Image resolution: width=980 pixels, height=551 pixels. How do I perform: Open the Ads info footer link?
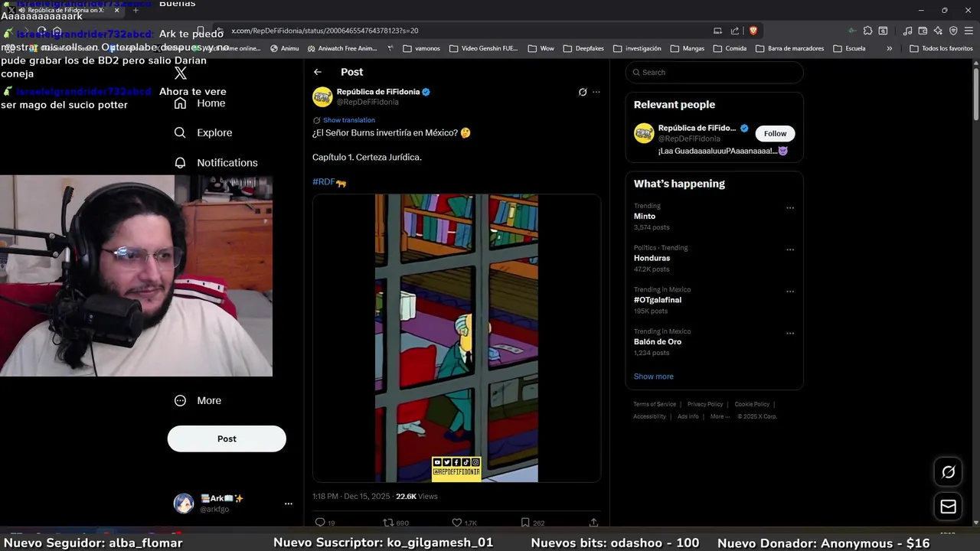pos(688,416)
